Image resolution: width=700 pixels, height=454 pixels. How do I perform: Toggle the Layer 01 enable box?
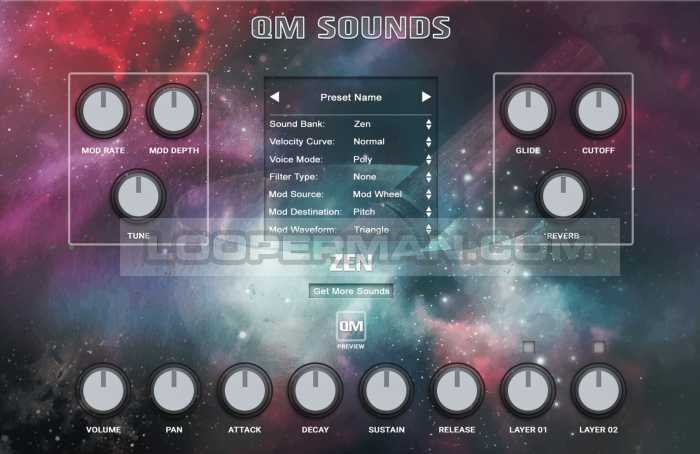(x=528, y=348)
